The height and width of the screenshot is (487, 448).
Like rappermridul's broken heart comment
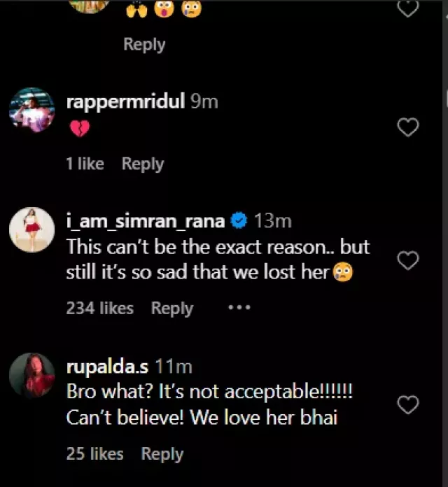coord(407,127)
